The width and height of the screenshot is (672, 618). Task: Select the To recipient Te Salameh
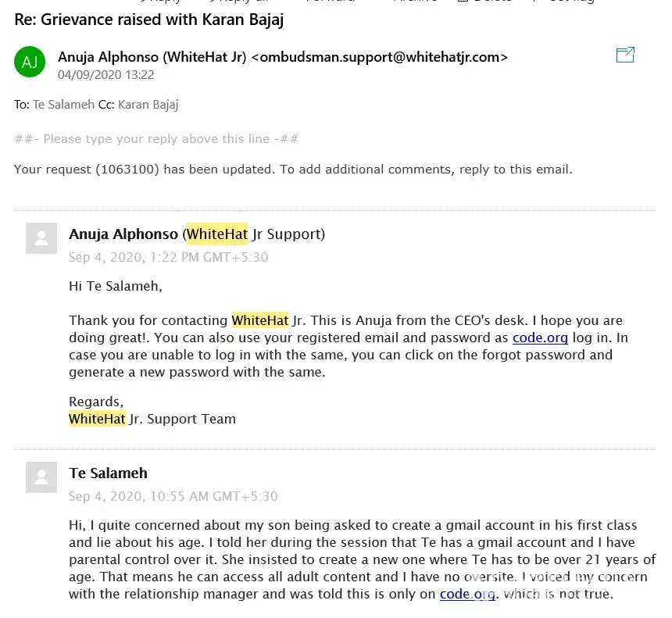[63, 105]
